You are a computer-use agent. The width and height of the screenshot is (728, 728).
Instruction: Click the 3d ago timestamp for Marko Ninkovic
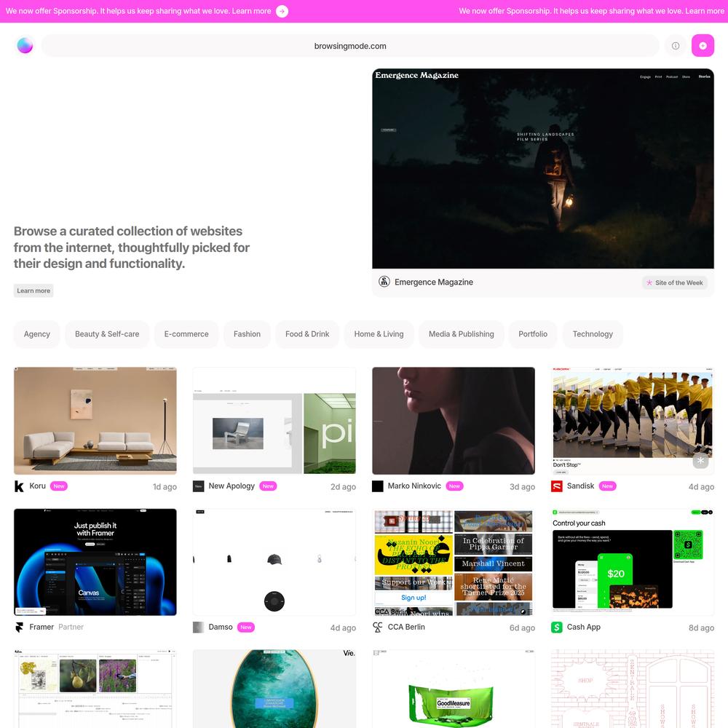click(522, 486)
